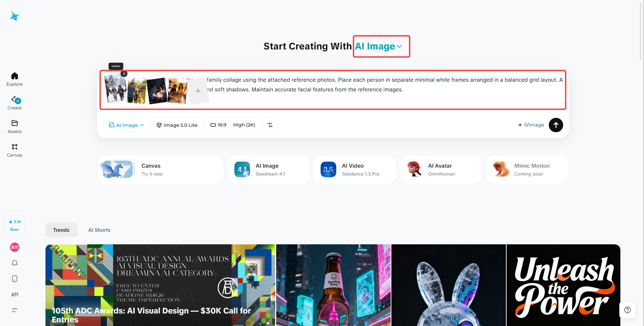The height and width of the screenshot is (326, 644).
Task: Click the mobile app icon in the sidebar
Action: tap(14, 278)
